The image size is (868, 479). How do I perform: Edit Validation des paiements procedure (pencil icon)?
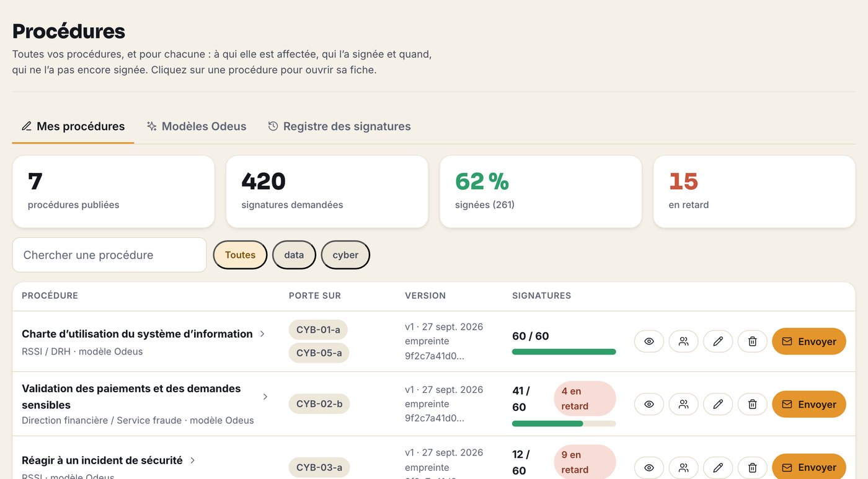point(718,404)
